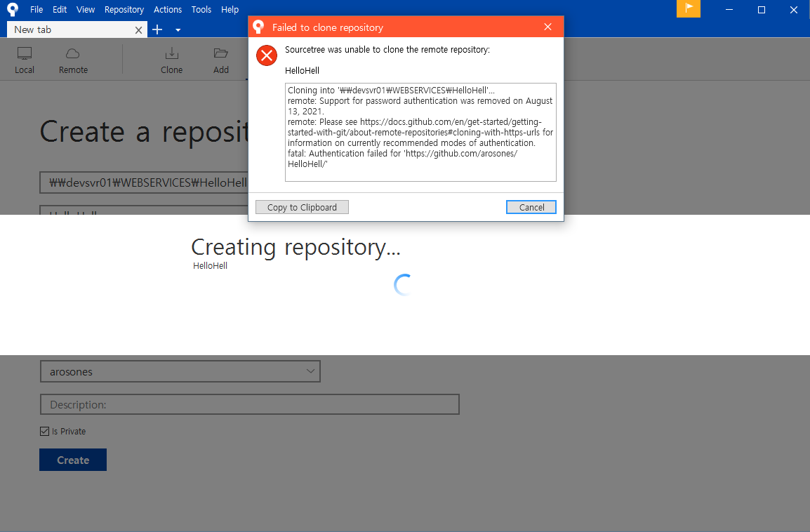The width and height of the screenshot is (810, 532).
Task: Open the File menu
Action: (36, 9)
